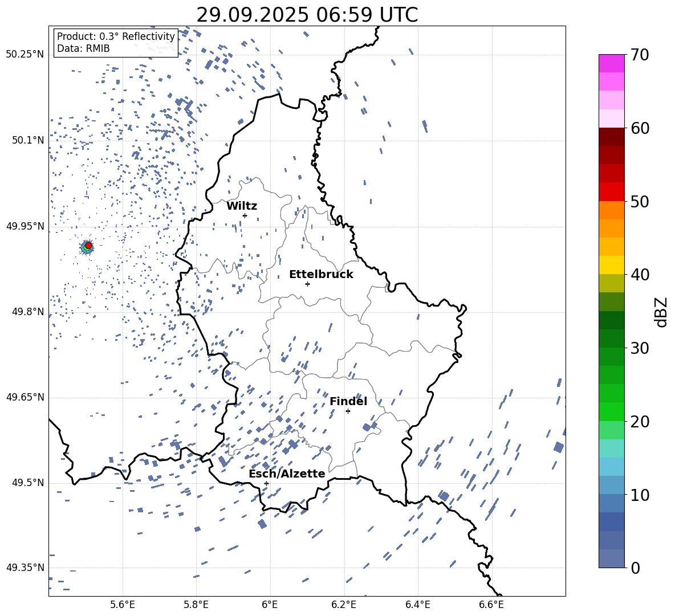This screenshot has width=675, height=616.
Task: Click the red radar site marker
Action: [88, 246]
